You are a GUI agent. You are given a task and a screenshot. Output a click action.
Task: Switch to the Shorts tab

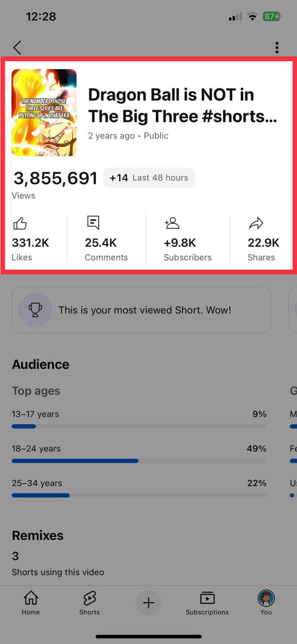(89, 602)
